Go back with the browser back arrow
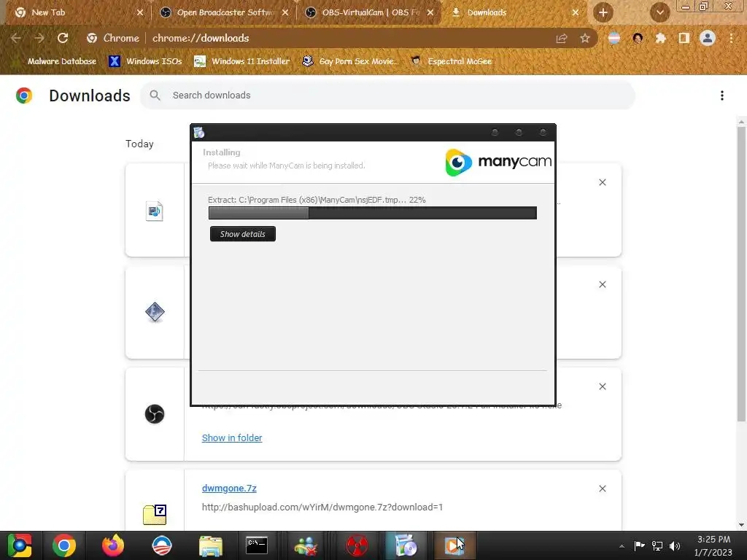The width and height of the screenshot is (747, 560). tap(16, 38)
